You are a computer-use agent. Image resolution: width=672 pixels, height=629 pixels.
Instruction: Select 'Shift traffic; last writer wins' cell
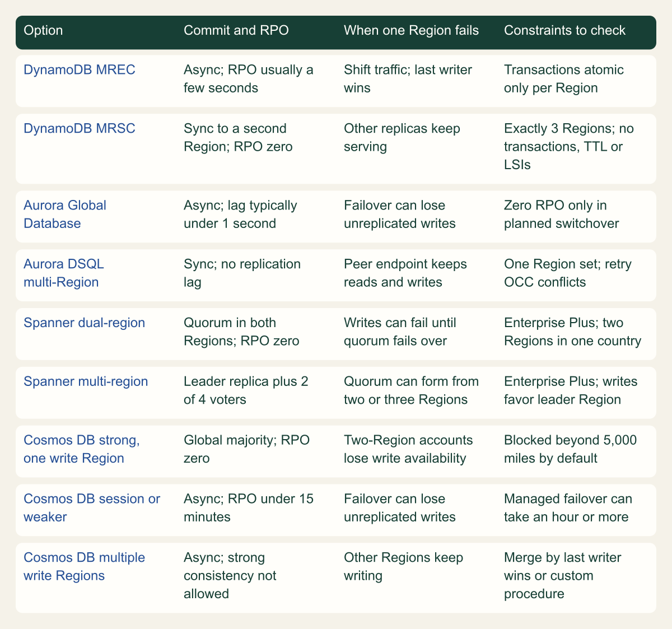tap(408, 79)
